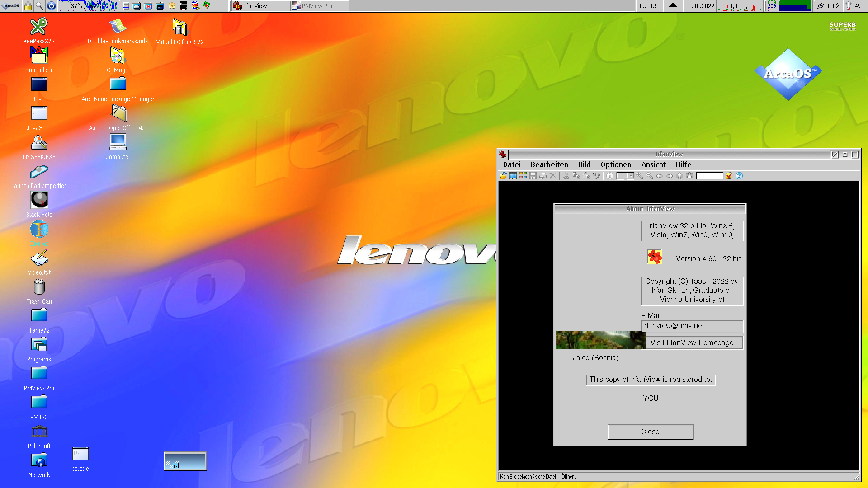
Task: Select the Black Hole desktop icon
Action: [x=39, y=204]
